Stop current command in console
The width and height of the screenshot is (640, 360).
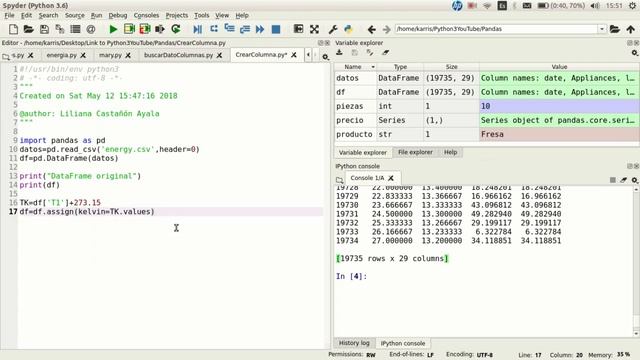tap(613, 180)
